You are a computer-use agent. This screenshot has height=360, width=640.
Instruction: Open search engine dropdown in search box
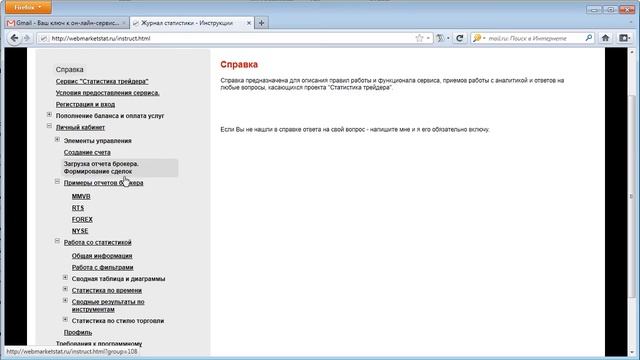(479, 38)
